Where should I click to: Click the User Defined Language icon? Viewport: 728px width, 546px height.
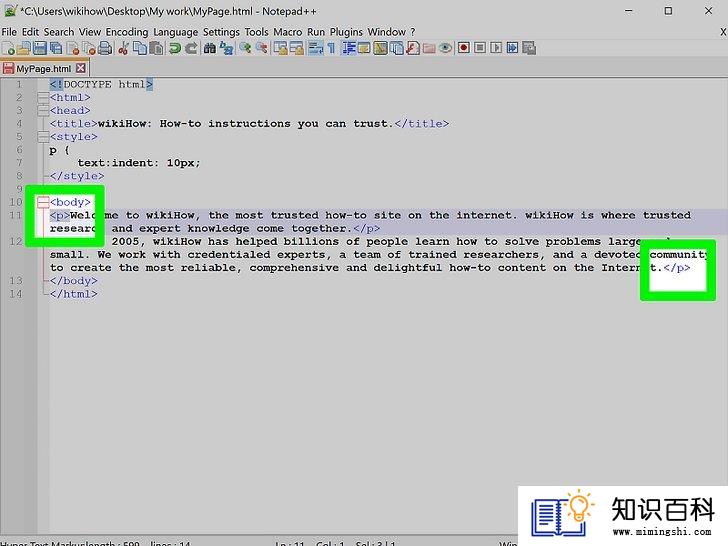tap(364, 48)
